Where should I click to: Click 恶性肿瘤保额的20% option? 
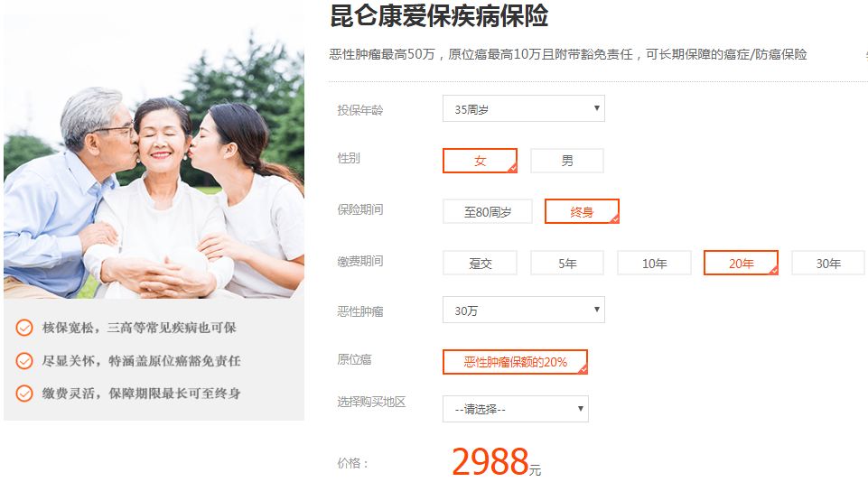[515, 362]
